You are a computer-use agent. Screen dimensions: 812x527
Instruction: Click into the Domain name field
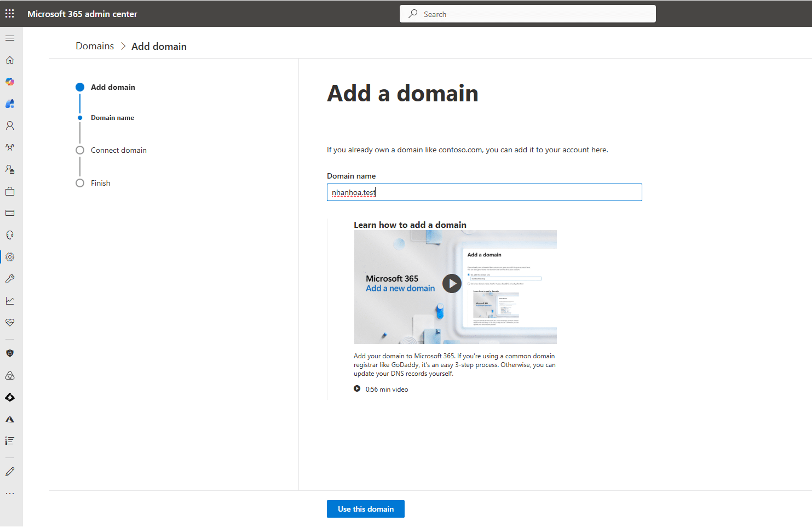point(484,192)
